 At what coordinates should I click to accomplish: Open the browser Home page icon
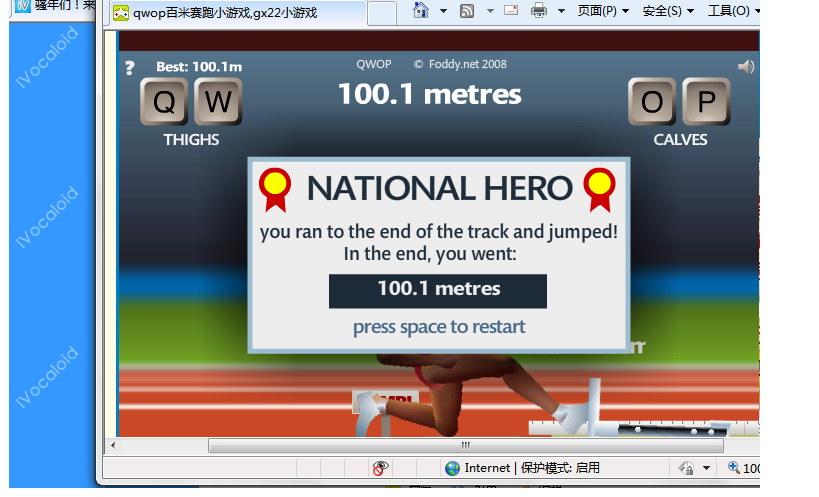[420, 10]
